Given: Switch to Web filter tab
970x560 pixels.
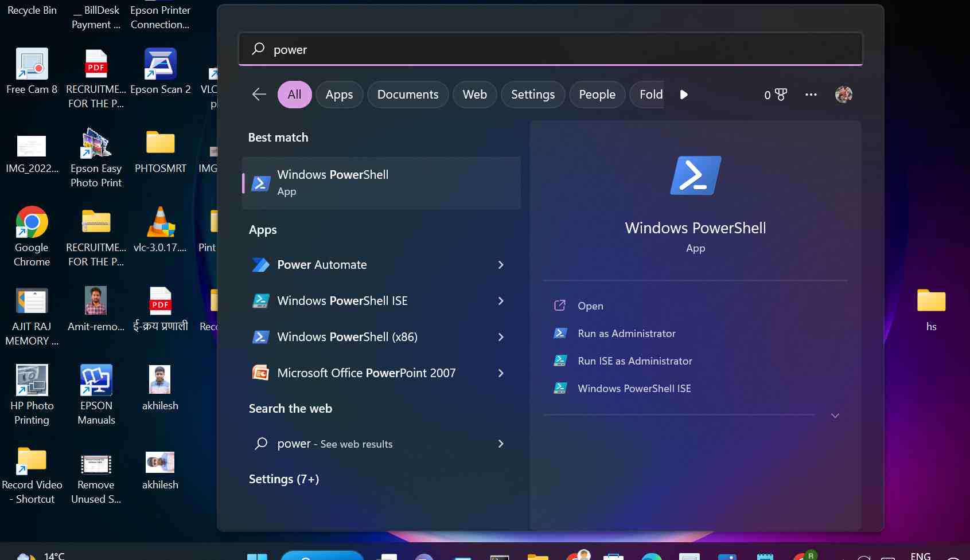Looking at the screenshot, I should point(475,95).
